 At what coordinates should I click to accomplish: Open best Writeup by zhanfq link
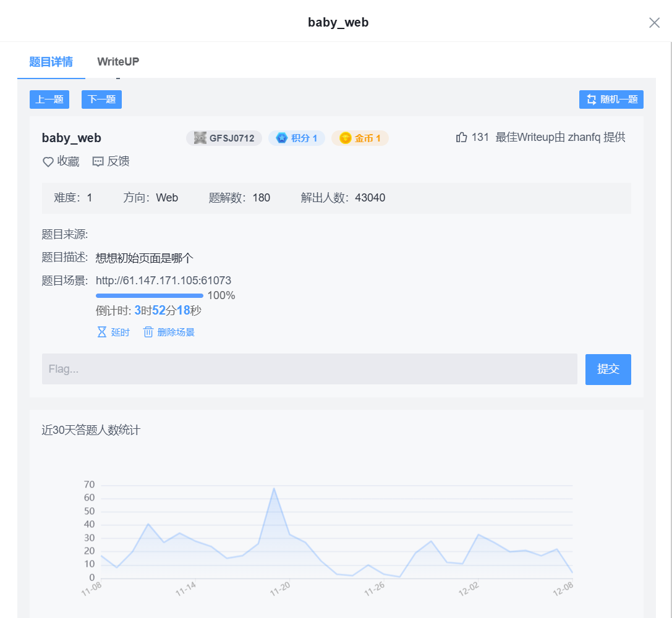coord(560,137)
